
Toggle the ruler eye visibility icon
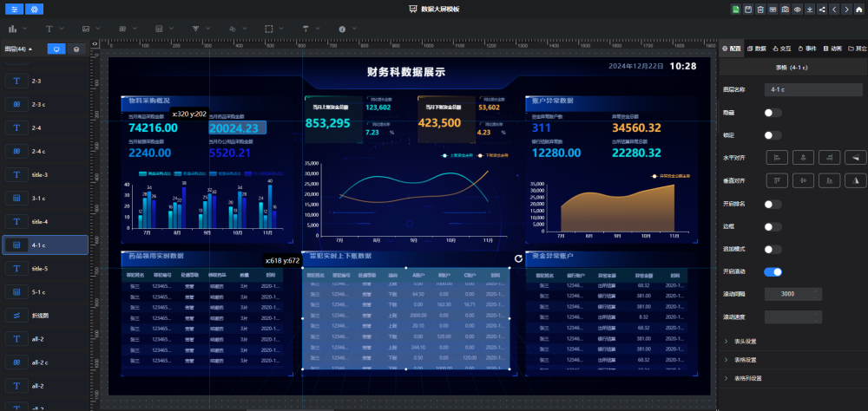click(95, 43)
